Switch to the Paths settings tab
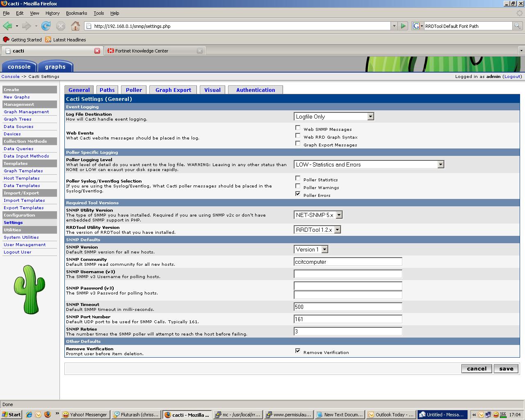The image size is (525, 420). 107,90
